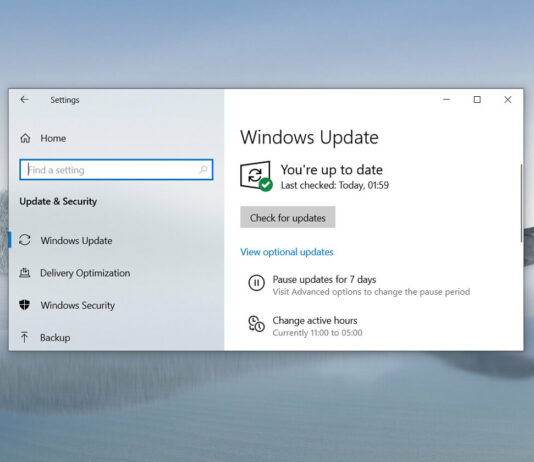Screen dimensions: 534x462
Task: Click the Windows Security shield icon
Action: [x=25, y=305]
